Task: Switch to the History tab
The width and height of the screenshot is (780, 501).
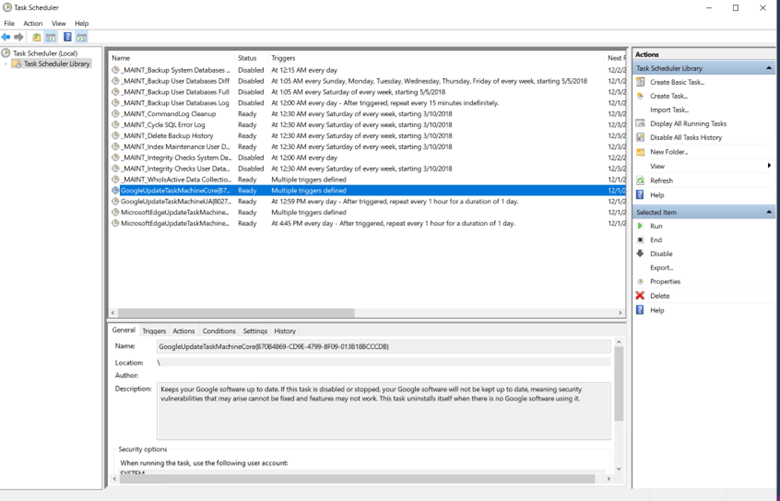Action: coord(285,331)
